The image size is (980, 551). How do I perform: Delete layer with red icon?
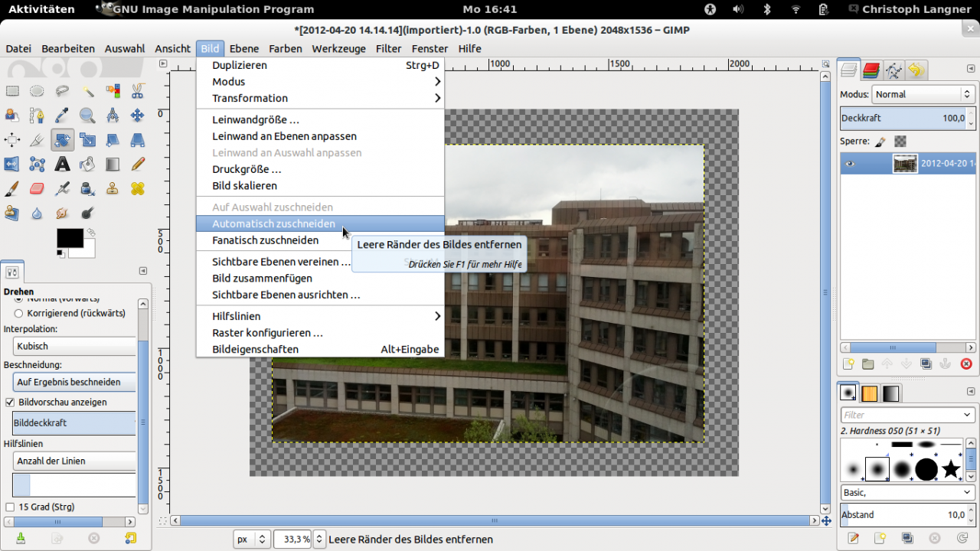965,364
